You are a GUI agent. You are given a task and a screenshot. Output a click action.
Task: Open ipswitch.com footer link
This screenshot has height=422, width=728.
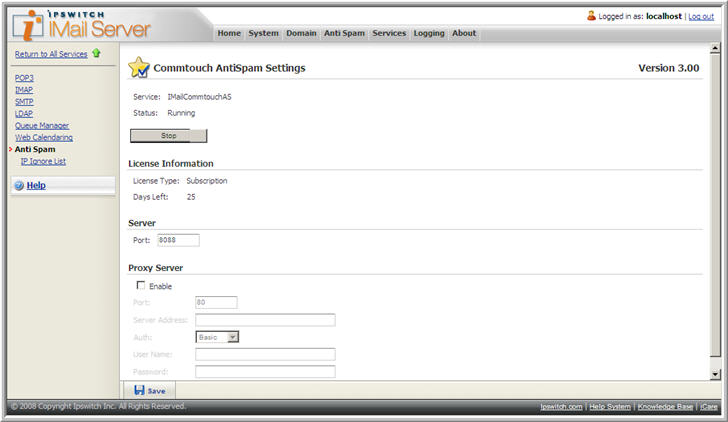click(x=561, y=407)
